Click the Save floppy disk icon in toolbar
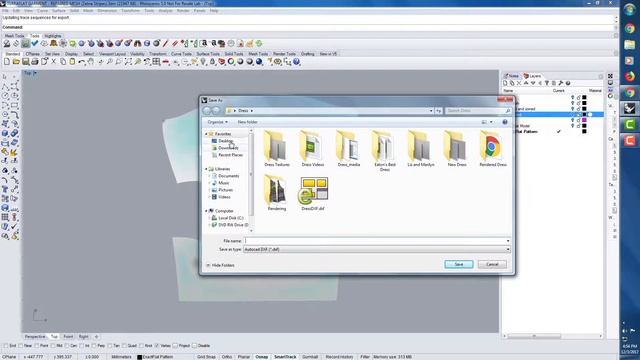 (x=25, y=62)
